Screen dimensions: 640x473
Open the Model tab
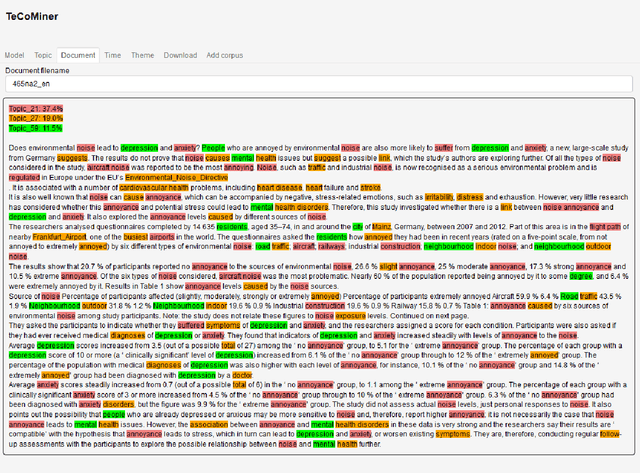[14, 55]
